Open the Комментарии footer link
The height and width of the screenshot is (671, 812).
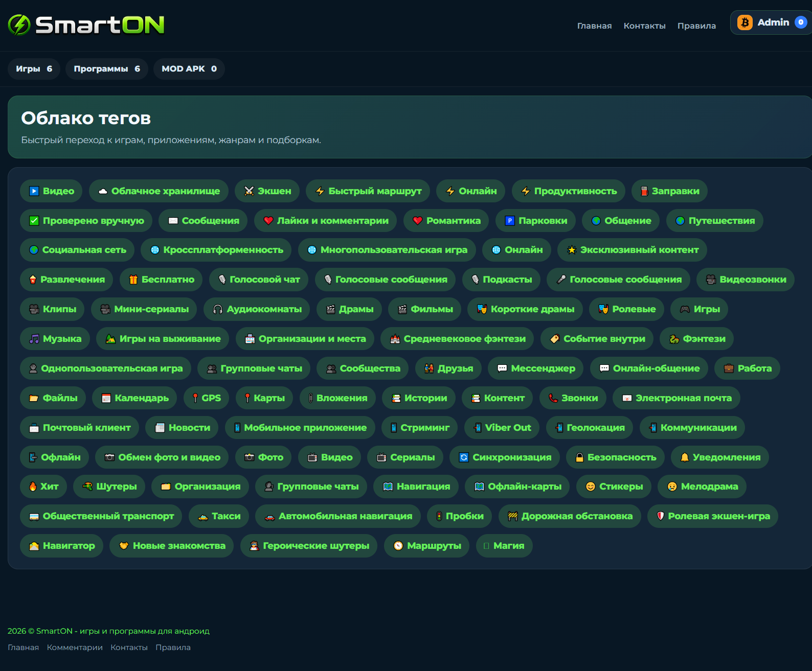tap(75, 647)
